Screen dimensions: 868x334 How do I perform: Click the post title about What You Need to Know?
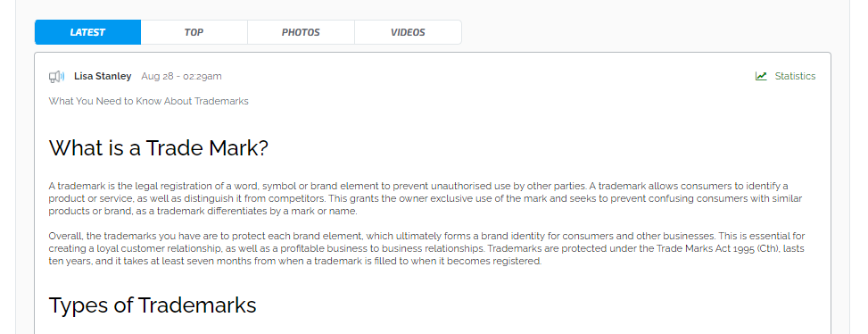click(x=148, y=102)
